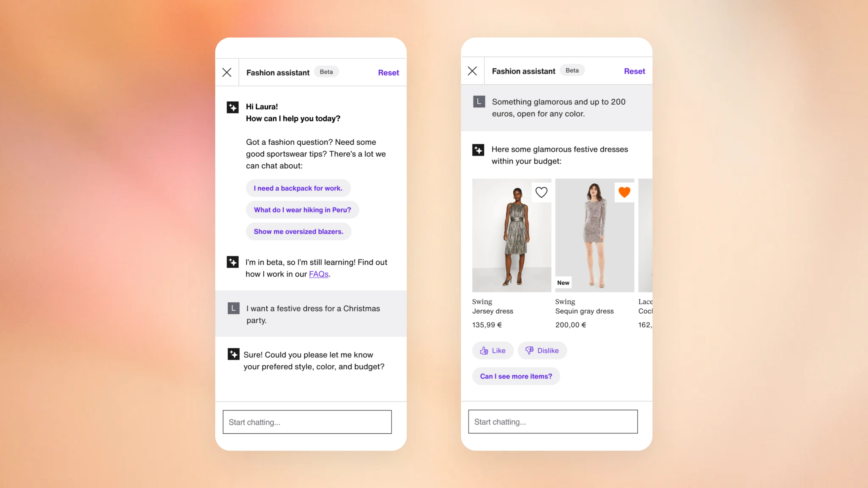Viewport: 868px width, 488px height.
Task: Click the FAQs hyperlink in chat
Action: coord(318,274)
